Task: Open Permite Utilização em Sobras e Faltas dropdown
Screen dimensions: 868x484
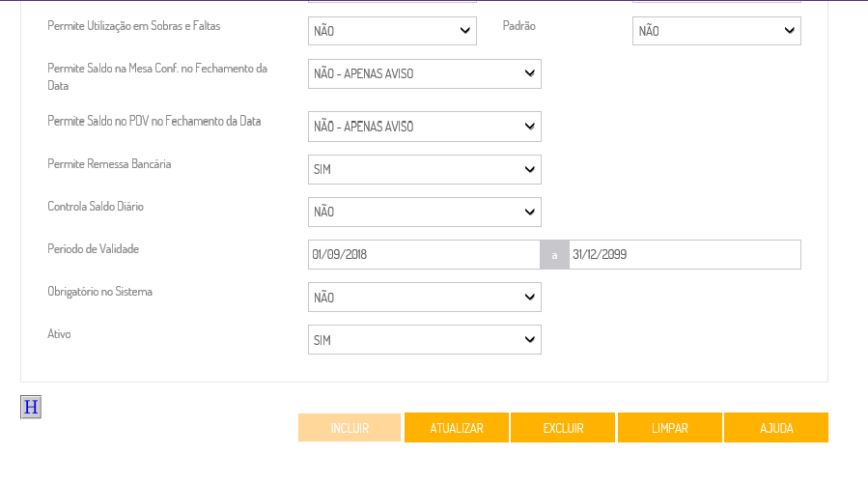Action: [x=392, y=31]
